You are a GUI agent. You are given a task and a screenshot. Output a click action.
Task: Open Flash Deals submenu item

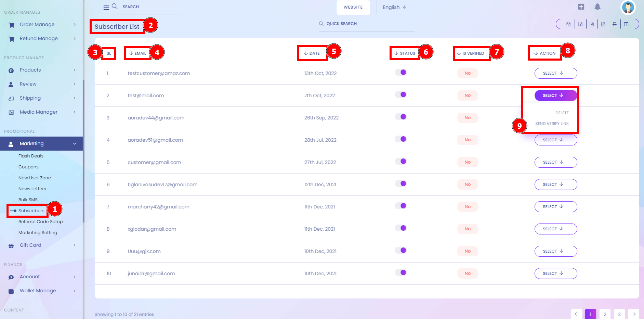[31, 156]
